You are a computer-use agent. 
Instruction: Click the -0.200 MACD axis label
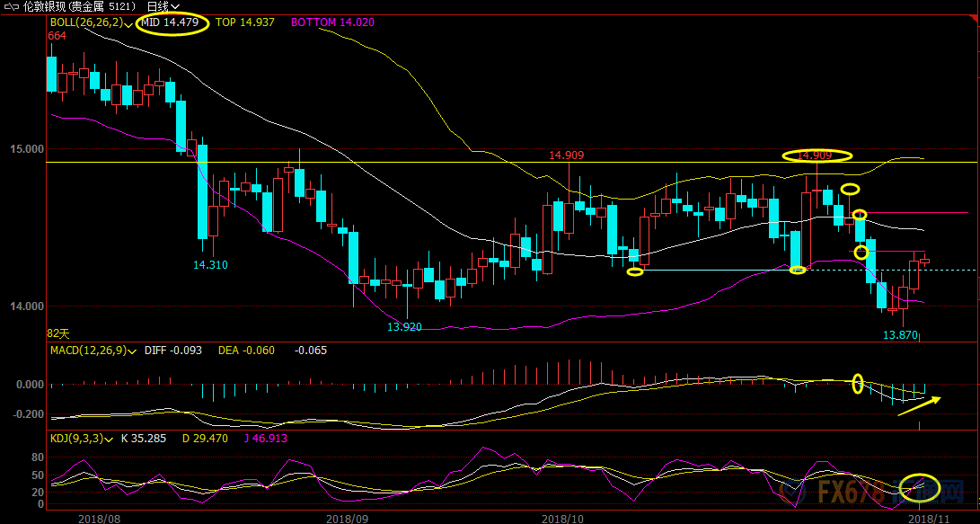(28, 414)
